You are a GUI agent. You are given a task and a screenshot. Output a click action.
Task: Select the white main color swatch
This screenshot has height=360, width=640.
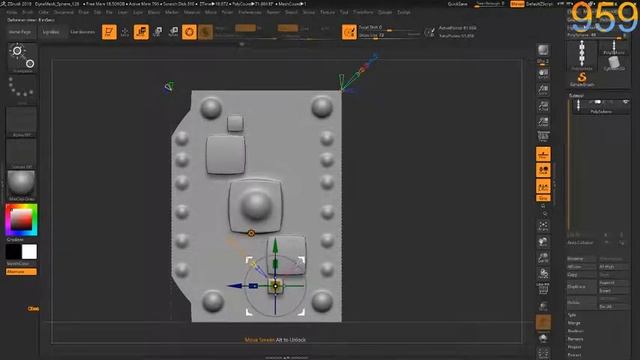pos(29,252)
